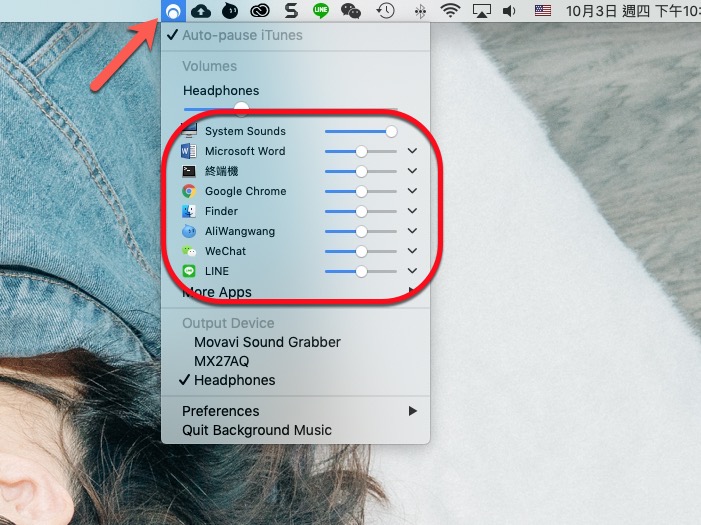Adjust WeChat volume slider
Screen dimensions: 701x525
pos(361,251)
